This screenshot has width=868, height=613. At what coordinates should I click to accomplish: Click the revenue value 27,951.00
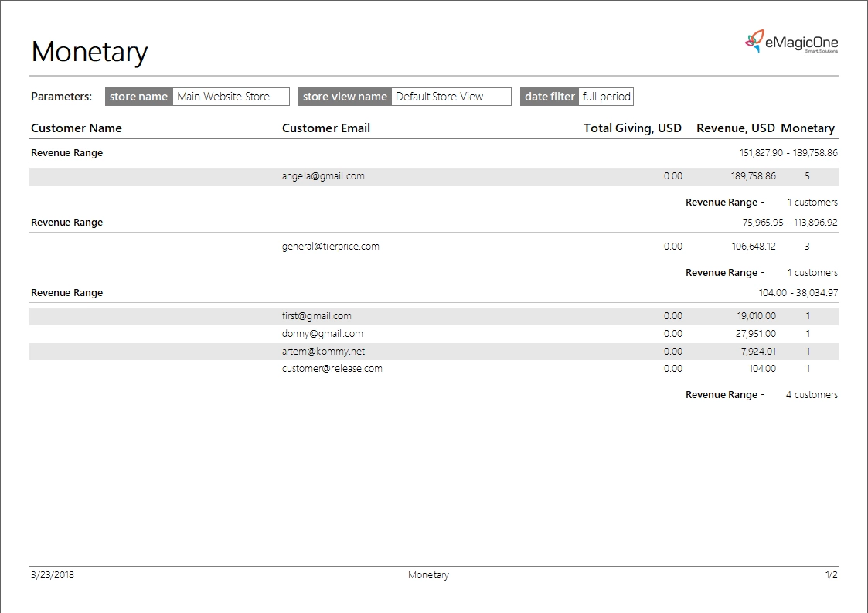[756, 333]
